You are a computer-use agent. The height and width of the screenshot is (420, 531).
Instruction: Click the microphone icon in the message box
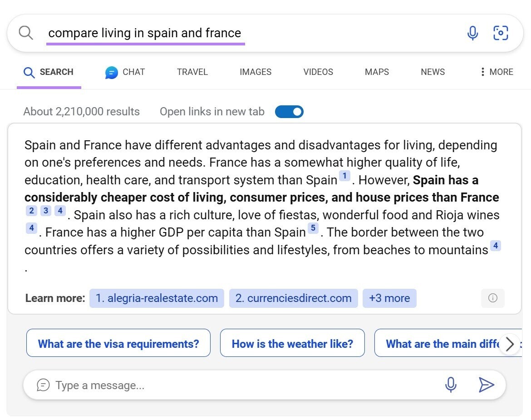pyautogui.click(x=451, y=385)
